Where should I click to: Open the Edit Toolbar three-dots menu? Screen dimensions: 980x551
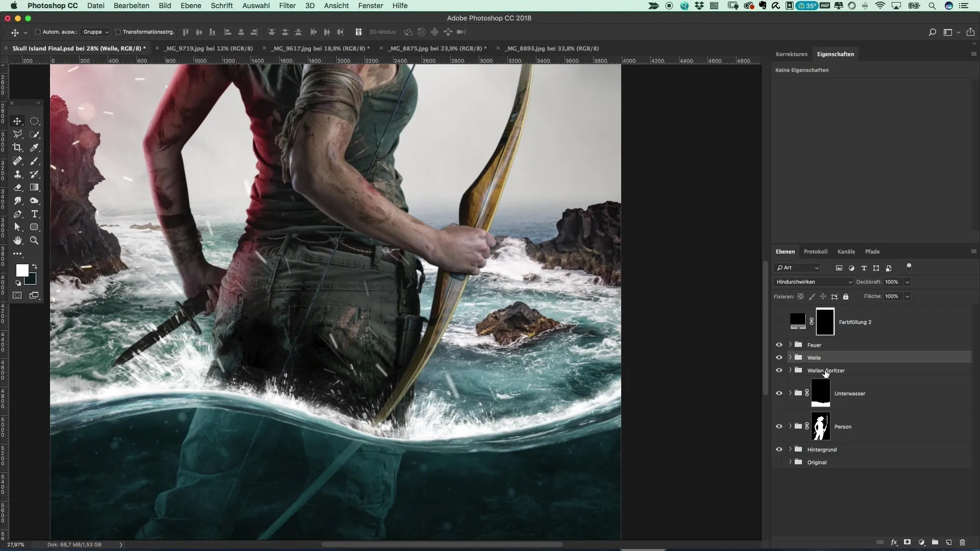pos(17,254)
